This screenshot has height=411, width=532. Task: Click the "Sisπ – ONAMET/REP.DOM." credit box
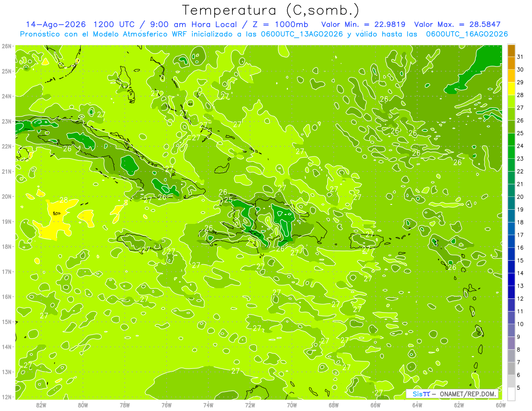(452, 394)
